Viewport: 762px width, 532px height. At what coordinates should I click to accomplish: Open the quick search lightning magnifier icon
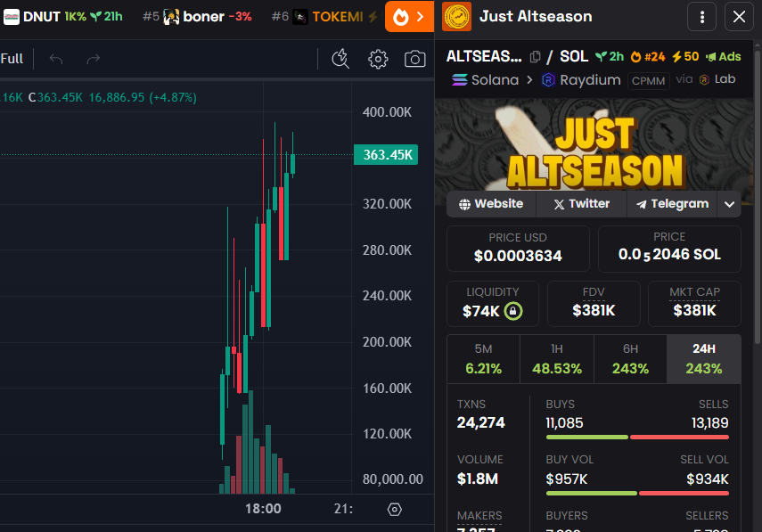pyautogui.click(x=340, y=60)
